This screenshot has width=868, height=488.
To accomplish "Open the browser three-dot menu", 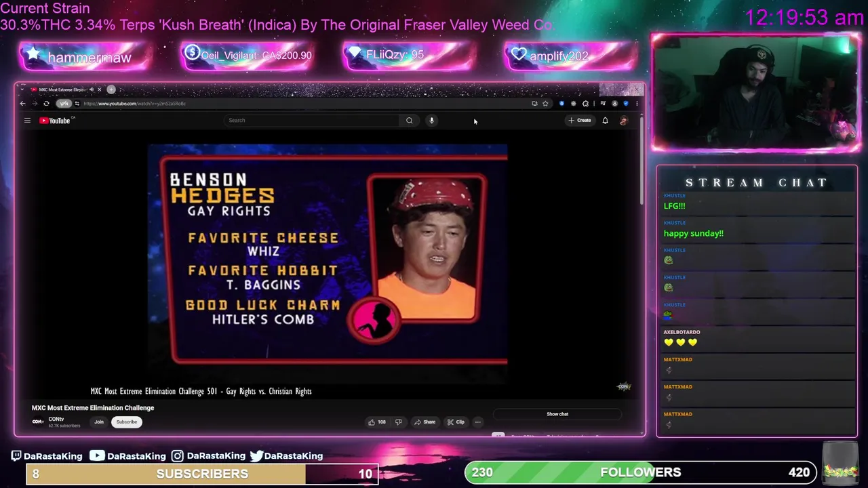I will tap(636, 104).
